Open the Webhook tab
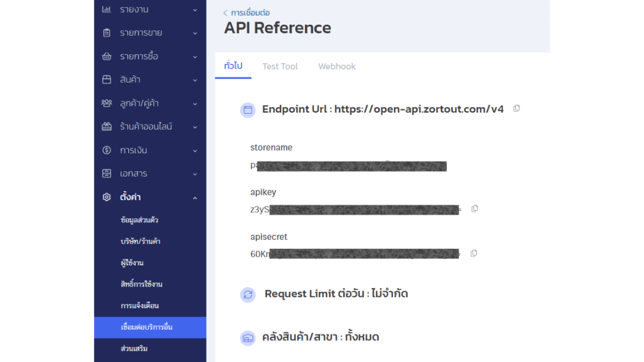The width and height of the screenshot is (644, 362). [x=336, y=66]
